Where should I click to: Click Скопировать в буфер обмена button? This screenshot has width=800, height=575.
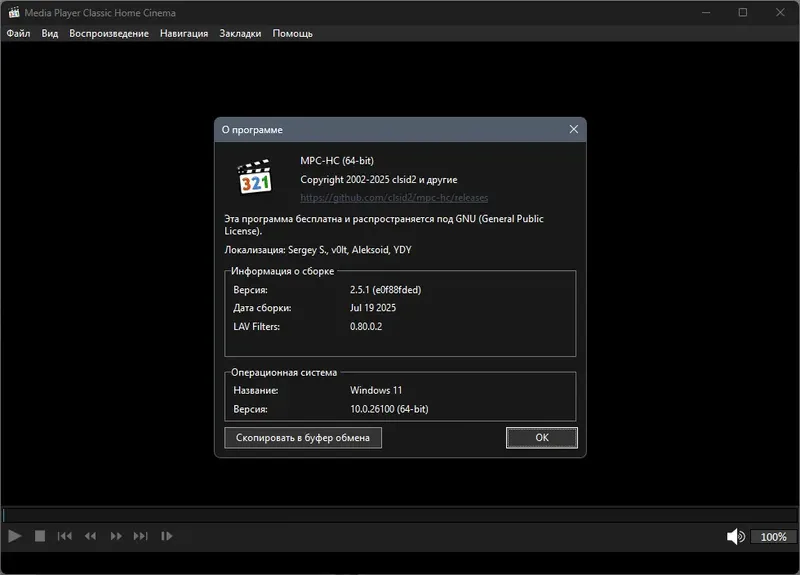click(303, 438)
